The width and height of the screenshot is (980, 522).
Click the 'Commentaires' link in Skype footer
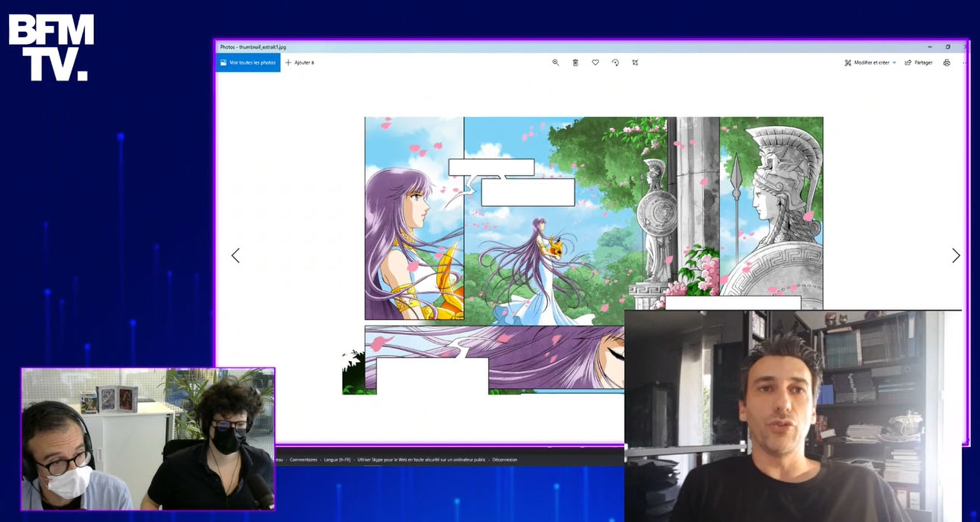point(303,460)
